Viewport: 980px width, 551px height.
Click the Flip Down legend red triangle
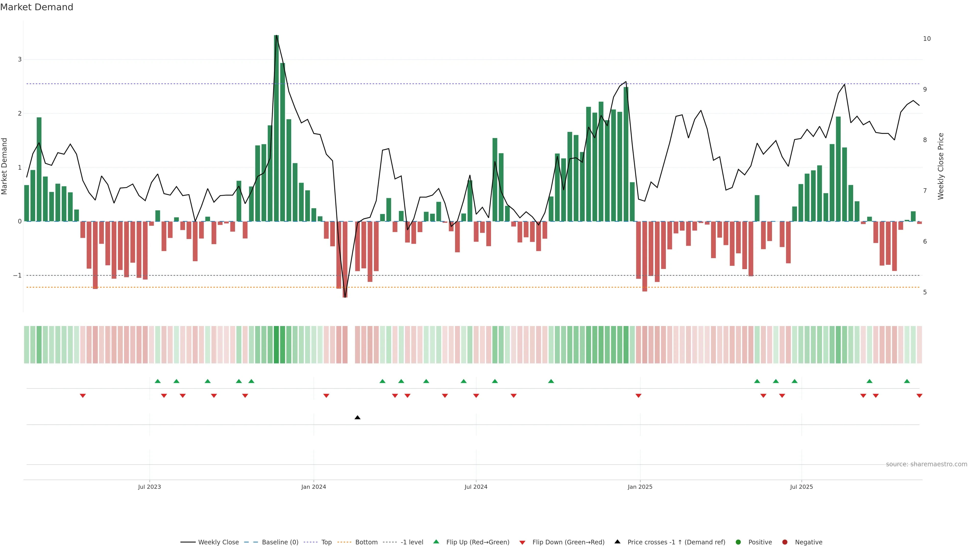522,542
